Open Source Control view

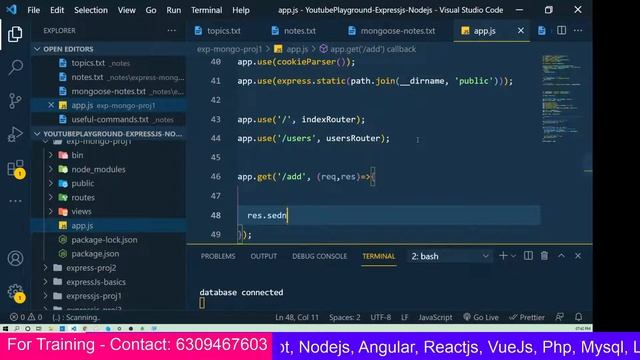click(x=15, y=100)
